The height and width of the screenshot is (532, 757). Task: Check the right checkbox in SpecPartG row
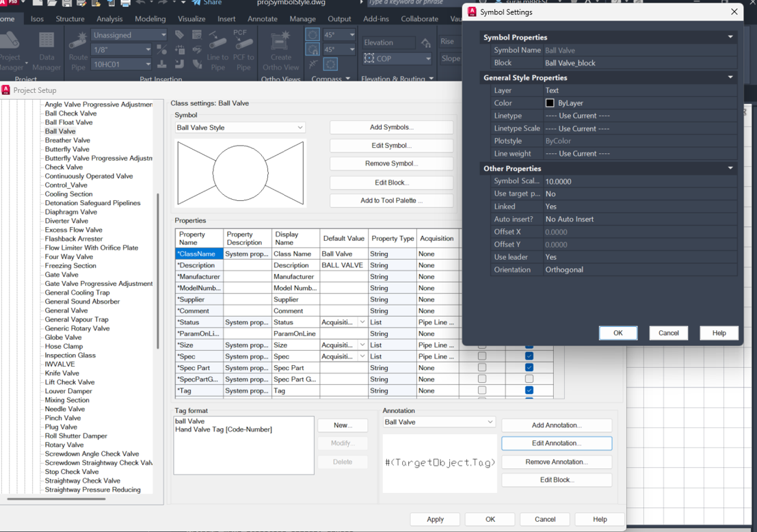(x=529, y=379)
